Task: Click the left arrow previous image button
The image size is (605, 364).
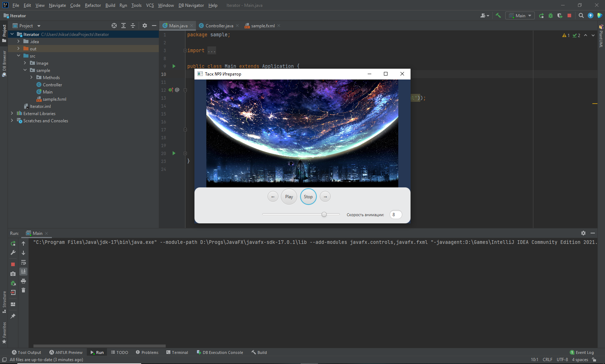Action: click(x=273, y=197)
